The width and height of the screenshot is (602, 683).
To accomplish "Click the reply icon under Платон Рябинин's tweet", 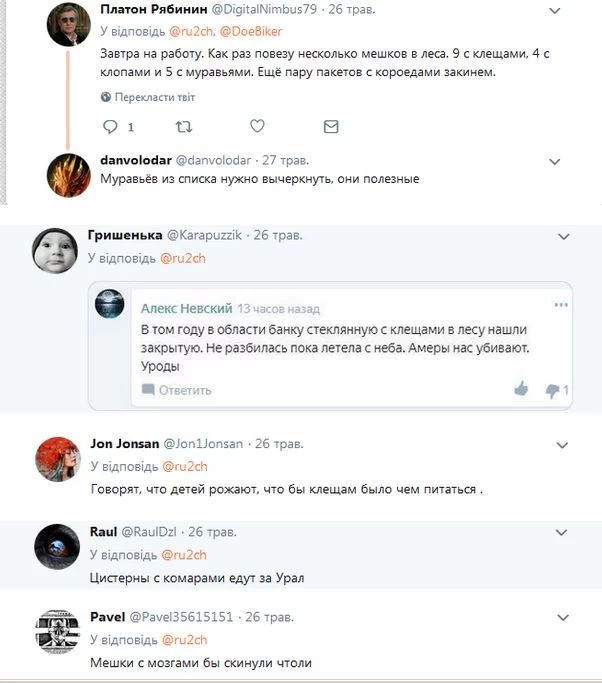I will pyautogui.click(x=111, y=127).
